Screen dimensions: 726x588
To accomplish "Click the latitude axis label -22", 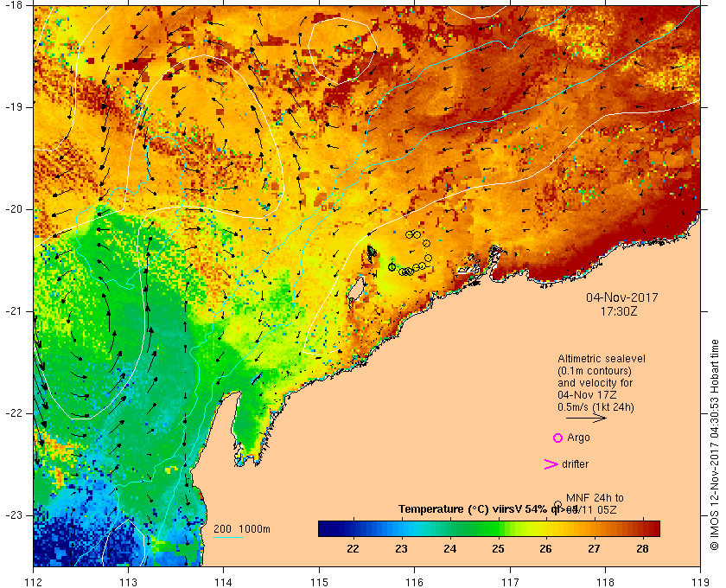I will (x=12, y=413).
